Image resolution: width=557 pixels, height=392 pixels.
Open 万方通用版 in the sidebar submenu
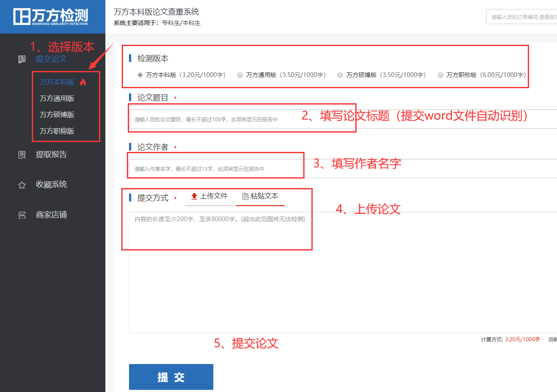point(57,99)
